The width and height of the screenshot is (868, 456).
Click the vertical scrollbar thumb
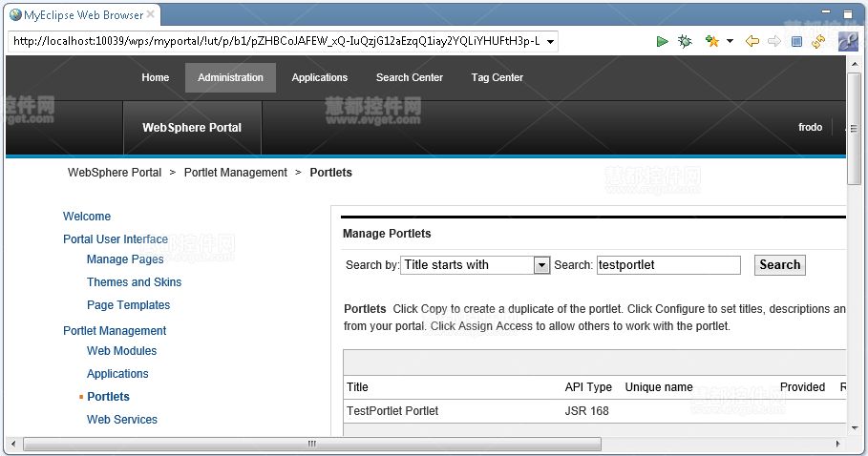pos(855,128)
